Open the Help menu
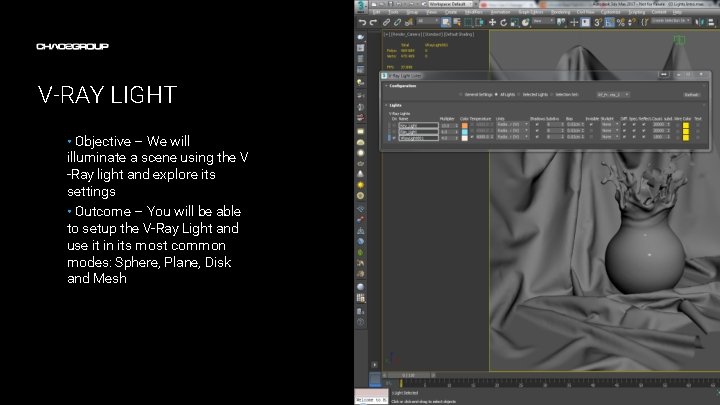Screen dimensions: 720x405 tap(677, 12)
